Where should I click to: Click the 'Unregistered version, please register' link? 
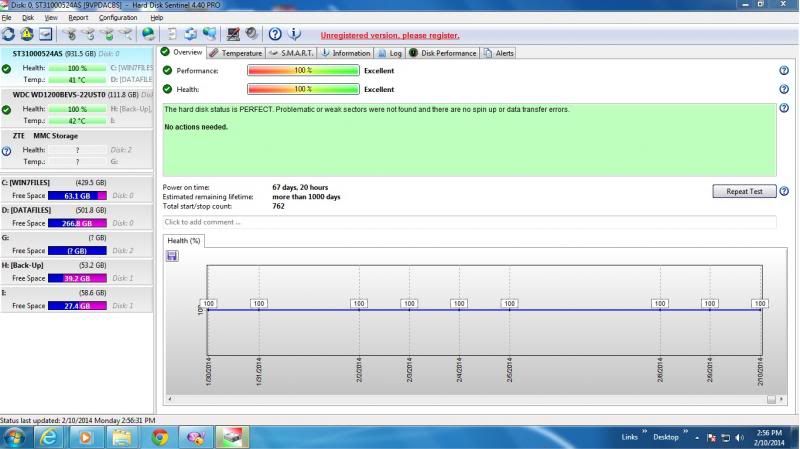[x=389, y=35]
